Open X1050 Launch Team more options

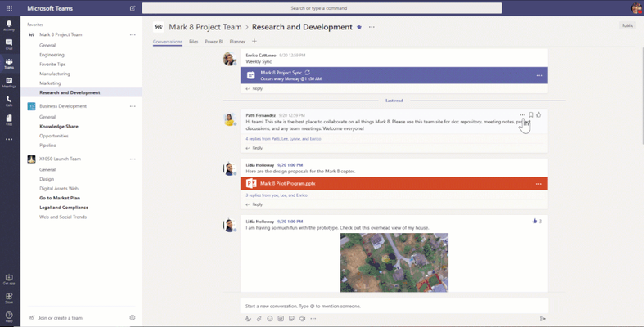tap(133, 159)
